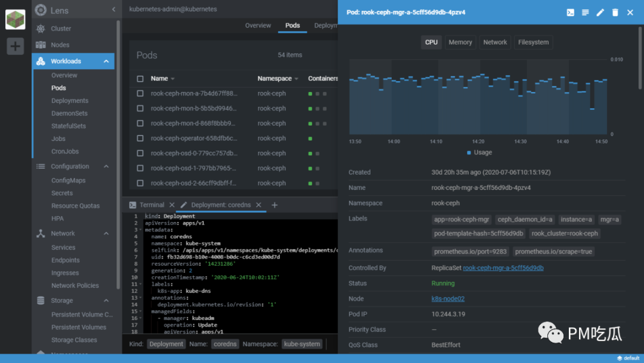Viewport: 644px width, 363px height.
Task: Open k8s-node02 node link
Action: click(x=448, y=299)
